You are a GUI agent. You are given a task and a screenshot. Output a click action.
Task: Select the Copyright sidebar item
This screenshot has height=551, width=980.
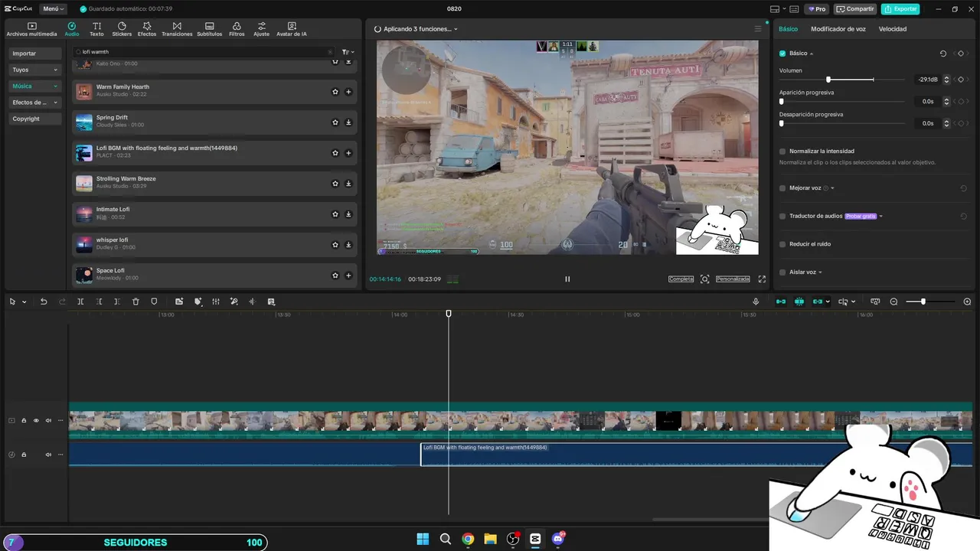(x=34, y=119)
